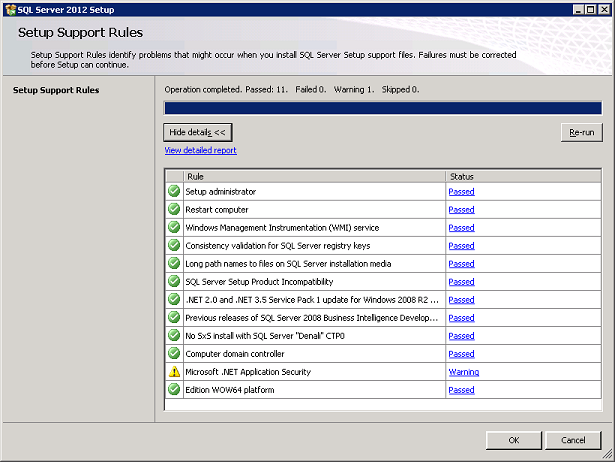Viewport: 615px width, 462px height.
Task: Minimize the SQL Server 2012 Setup window
Action: click(x=578, y=9)
